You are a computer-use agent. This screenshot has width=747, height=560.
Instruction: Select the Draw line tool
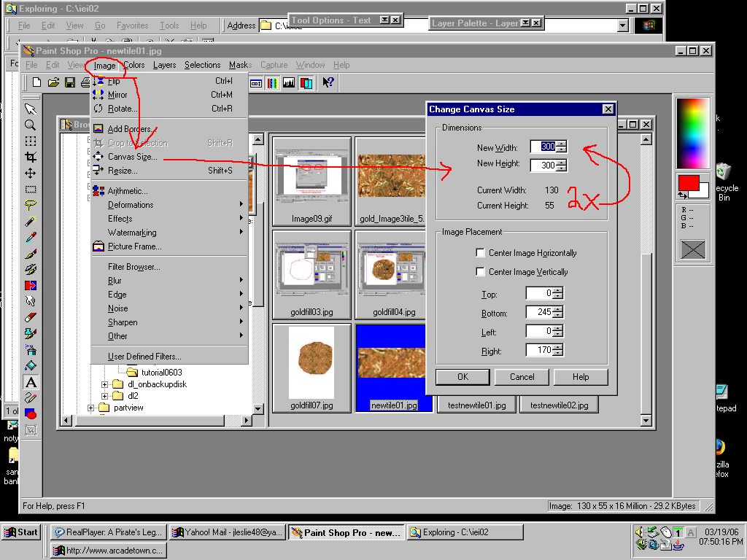[31, 398]
